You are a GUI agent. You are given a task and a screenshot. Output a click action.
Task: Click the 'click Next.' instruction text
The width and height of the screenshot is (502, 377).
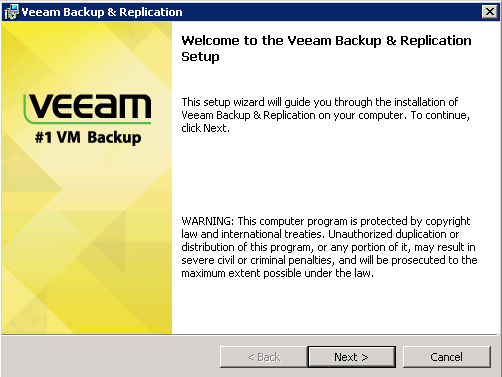click(x=205, y=128)
